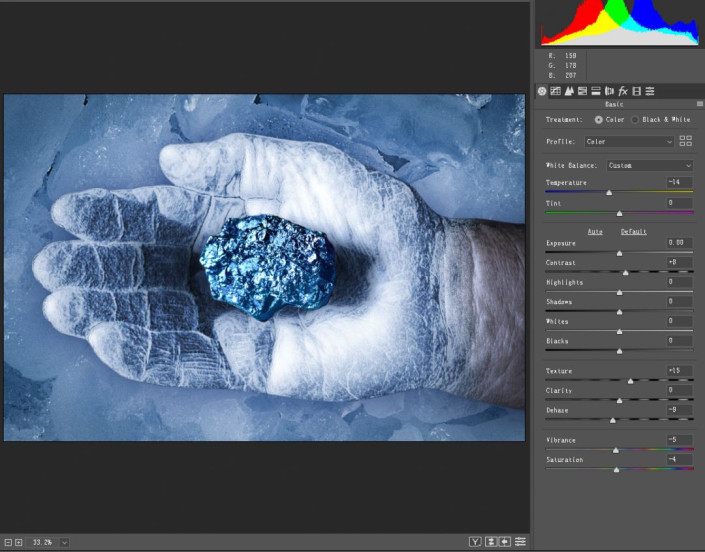Click the Whites value field
Screen dimensions: 705x552
click(x=679, y=321)
